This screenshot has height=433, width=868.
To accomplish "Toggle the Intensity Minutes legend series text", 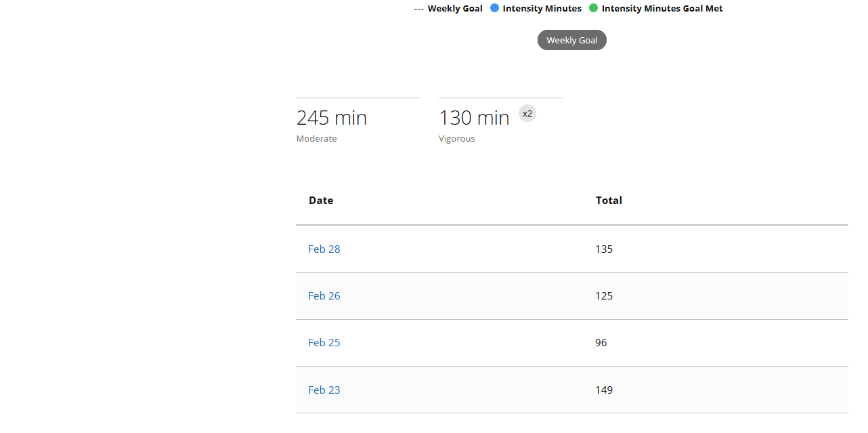I will click(x=542, y=9).
